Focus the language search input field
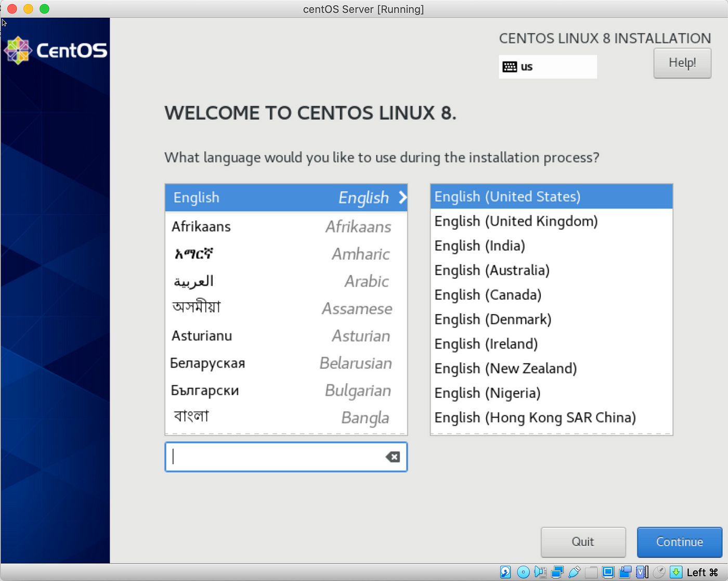Image resolution: width=728 pixels, height=581 pixels. pyautogui.click(x=286, y=457)
